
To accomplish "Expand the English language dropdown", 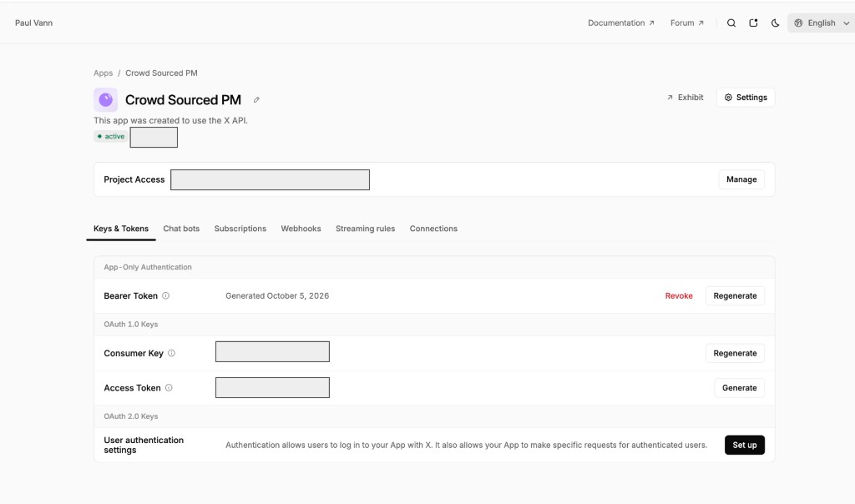I will (822, 23).
